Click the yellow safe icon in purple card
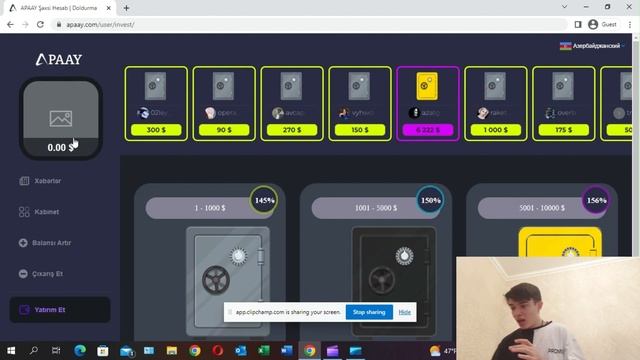 [x=427, y=86]
